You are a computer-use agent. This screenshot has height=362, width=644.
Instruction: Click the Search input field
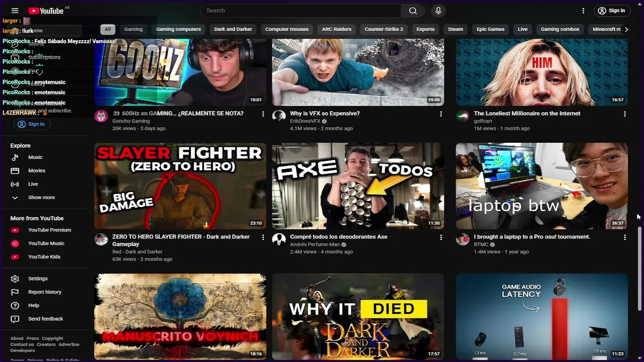(x=301, y=11)
